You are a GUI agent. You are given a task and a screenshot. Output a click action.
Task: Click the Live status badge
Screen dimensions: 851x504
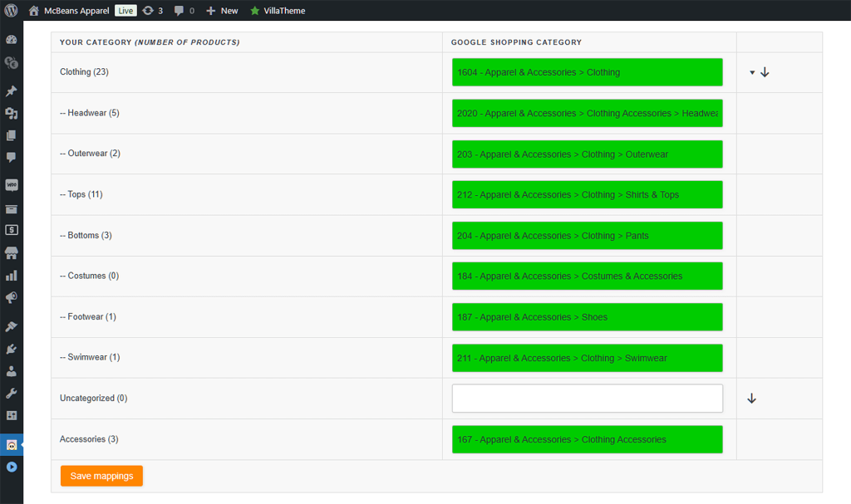125,11
